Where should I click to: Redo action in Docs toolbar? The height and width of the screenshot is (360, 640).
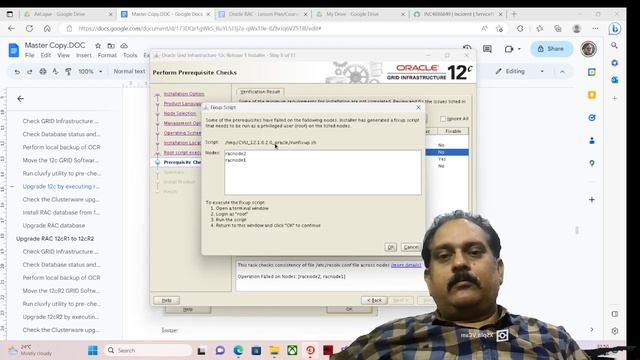coord(30,71)
